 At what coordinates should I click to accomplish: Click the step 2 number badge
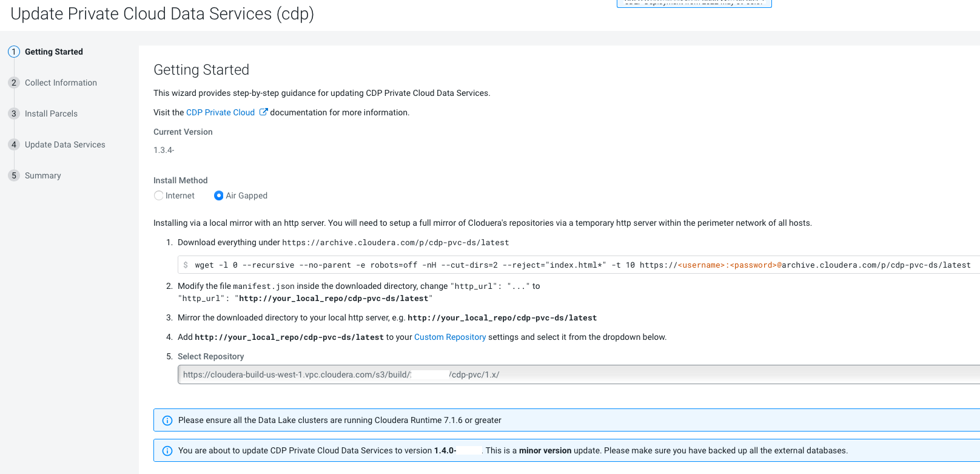(x=14, y=83)
